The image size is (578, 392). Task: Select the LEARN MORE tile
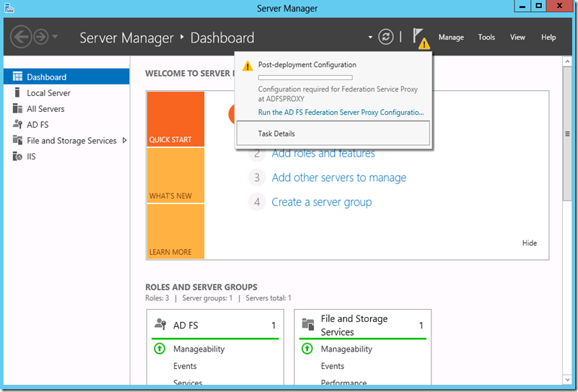click(x=175, y=232)
